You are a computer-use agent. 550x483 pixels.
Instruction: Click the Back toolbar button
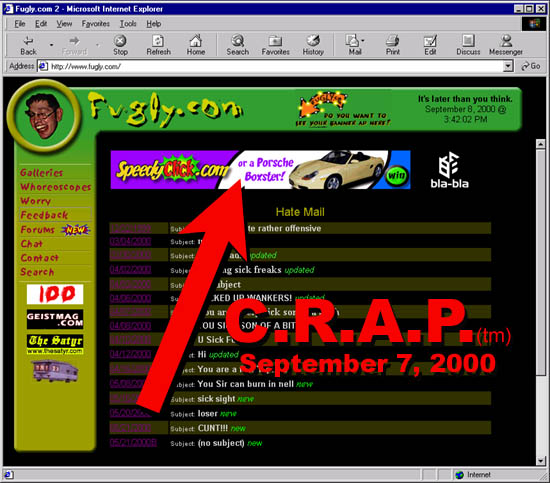28,46
